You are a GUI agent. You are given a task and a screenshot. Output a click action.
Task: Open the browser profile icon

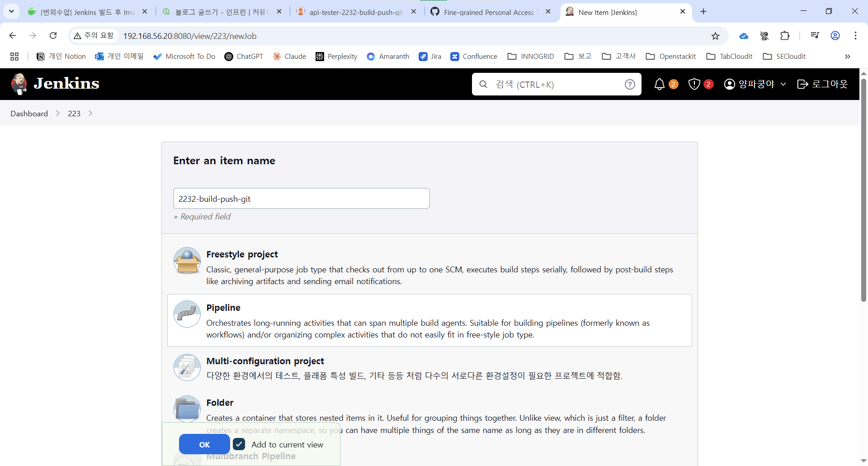point(835,36)
